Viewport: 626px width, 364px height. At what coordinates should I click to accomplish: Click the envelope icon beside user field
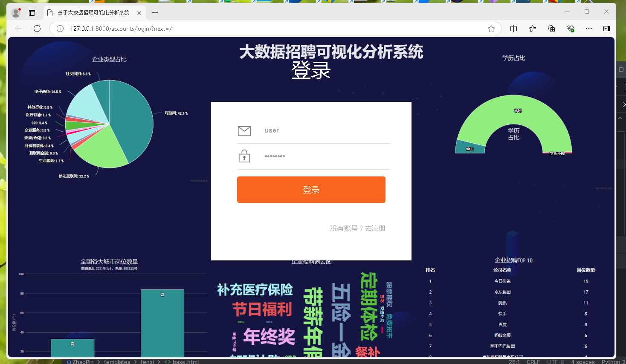[x=244, y=131]
